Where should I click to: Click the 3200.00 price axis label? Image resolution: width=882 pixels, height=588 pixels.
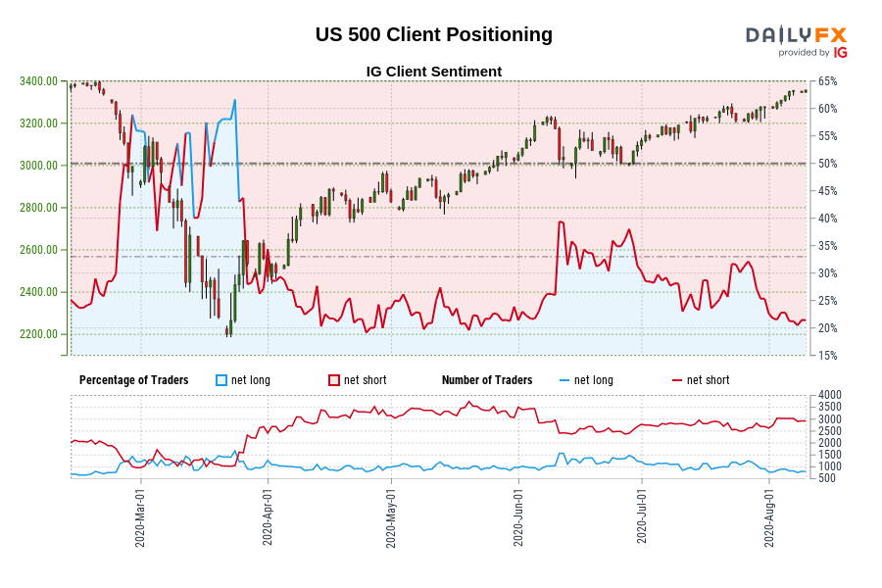pos(38,123)
